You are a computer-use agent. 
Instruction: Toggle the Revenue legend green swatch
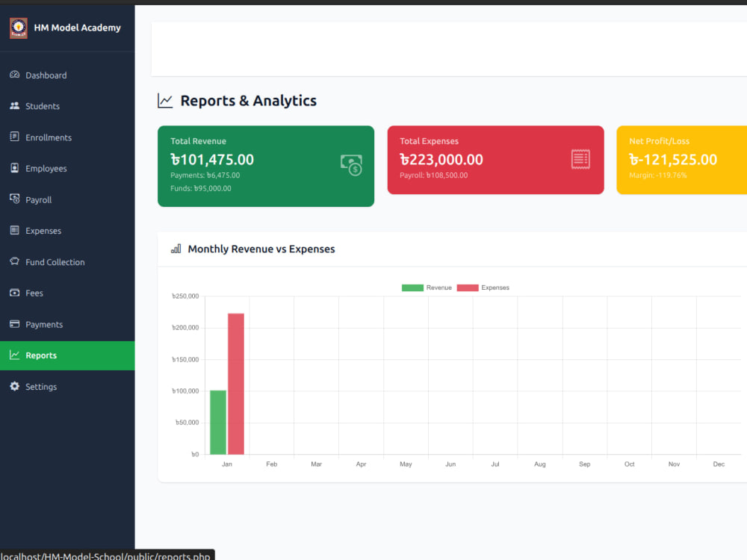412,287
